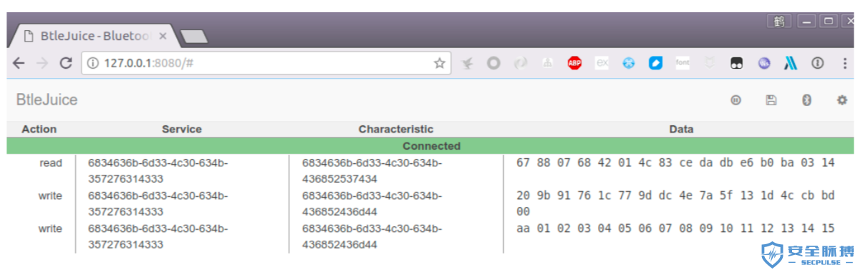868x280 pixels.
Task: Click the gray bird extension icon
Action: tap(468, 63)
